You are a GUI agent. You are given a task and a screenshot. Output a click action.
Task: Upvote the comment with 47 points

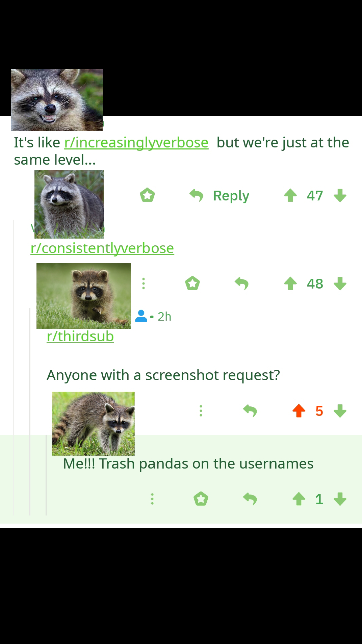click(x=290, y=196)
